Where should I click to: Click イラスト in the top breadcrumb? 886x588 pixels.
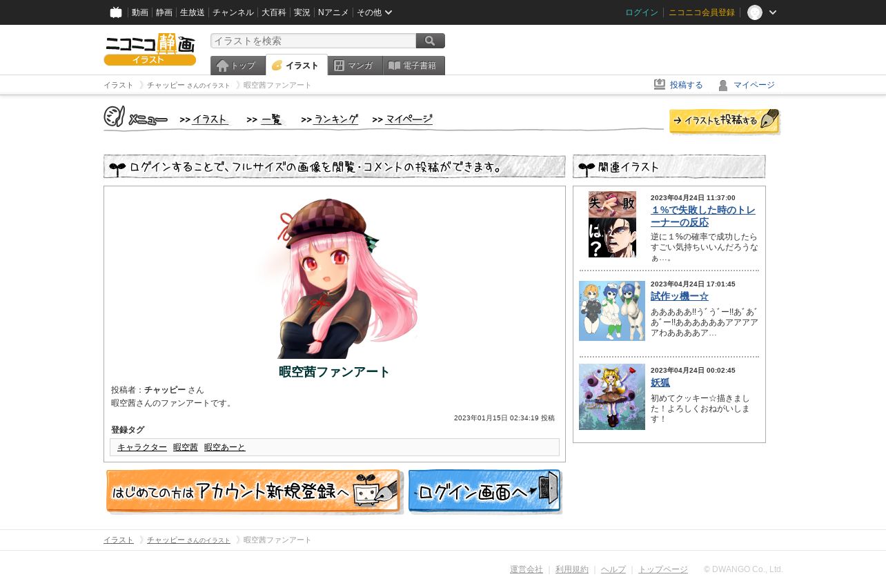pyautogui.click(x=119, y=85)
